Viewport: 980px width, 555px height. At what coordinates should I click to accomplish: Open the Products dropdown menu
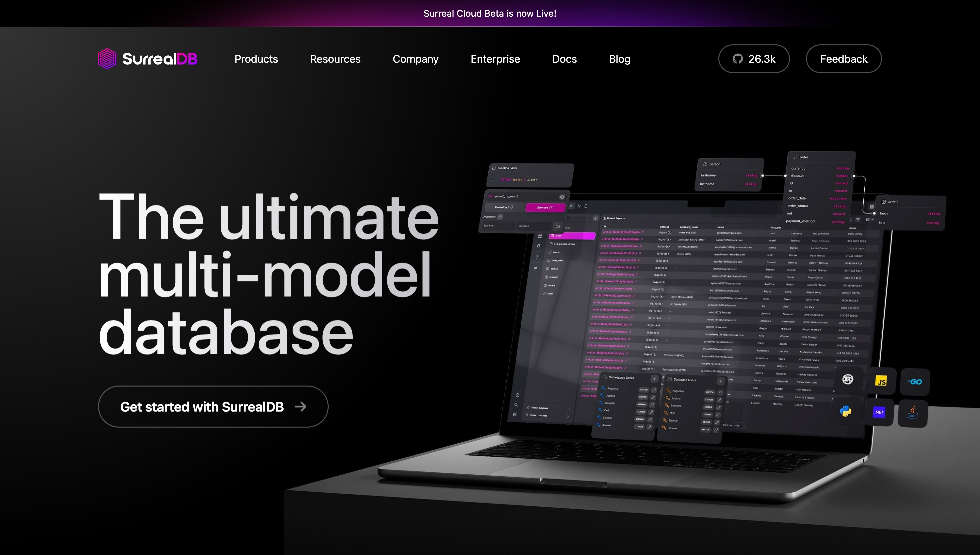click(256, 59)
